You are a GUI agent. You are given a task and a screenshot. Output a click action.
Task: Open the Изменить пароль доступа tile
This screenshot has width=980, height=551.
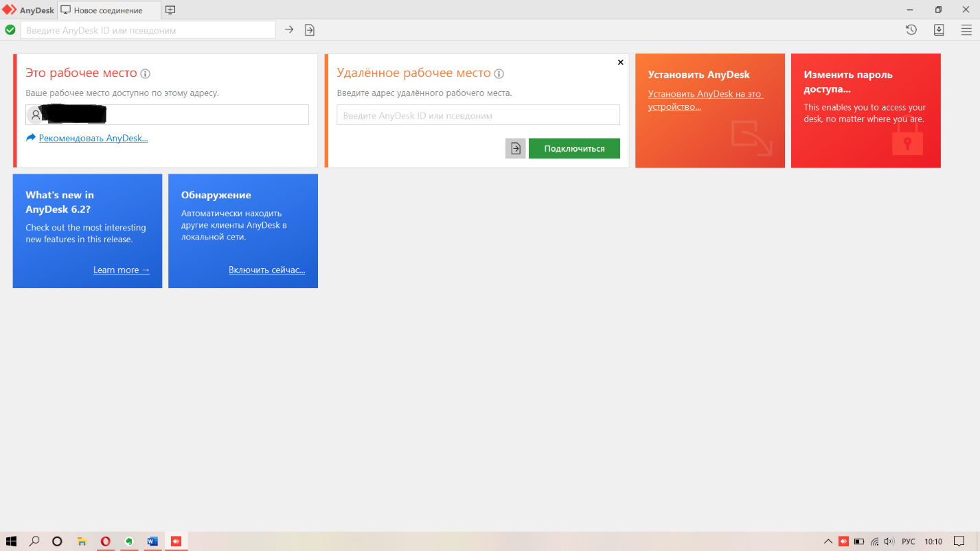865,110
